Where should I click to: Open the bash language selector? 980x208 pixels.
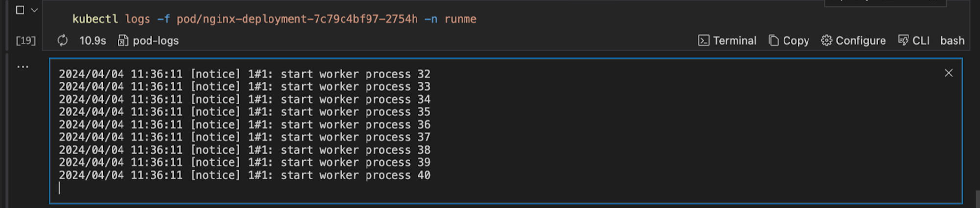point(952,40)
